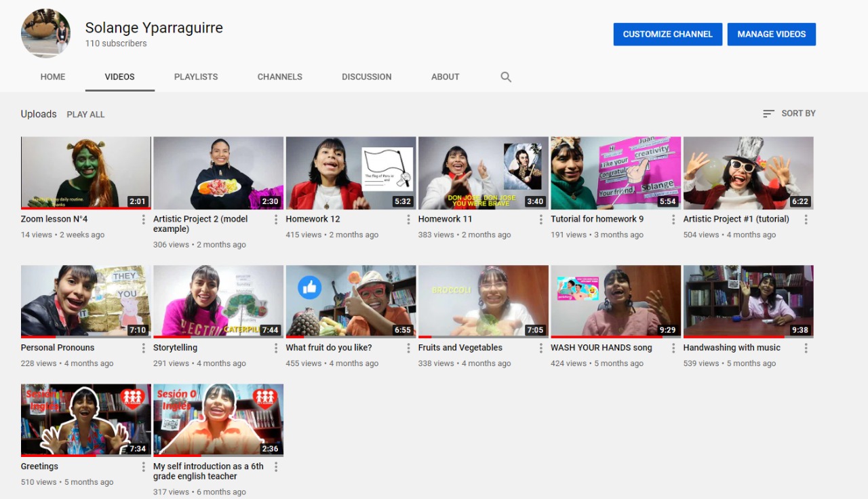Open the What fruit do you like? title

(329, 348)
